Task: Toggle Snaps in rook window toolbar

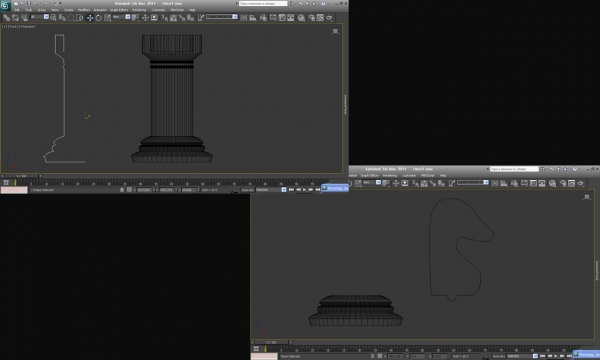Action: point(164,18)
